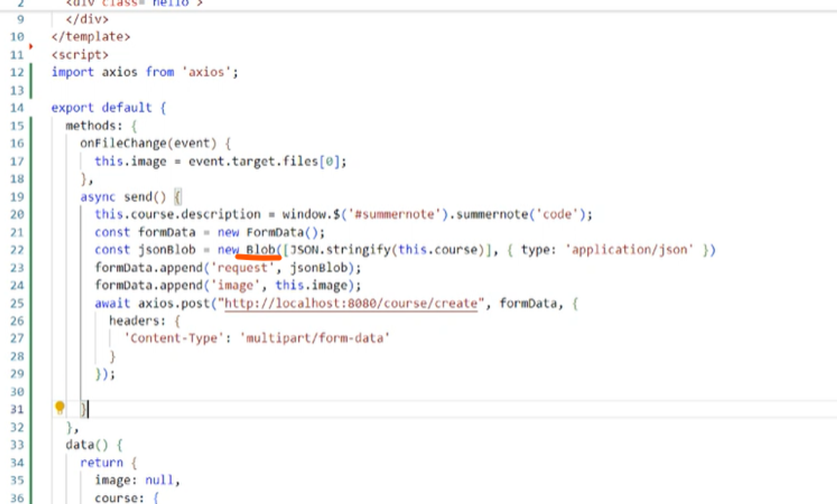The width and height of the screenshot is (837, 504).
Task: Click the opening script tag
Action: (80, 55)
